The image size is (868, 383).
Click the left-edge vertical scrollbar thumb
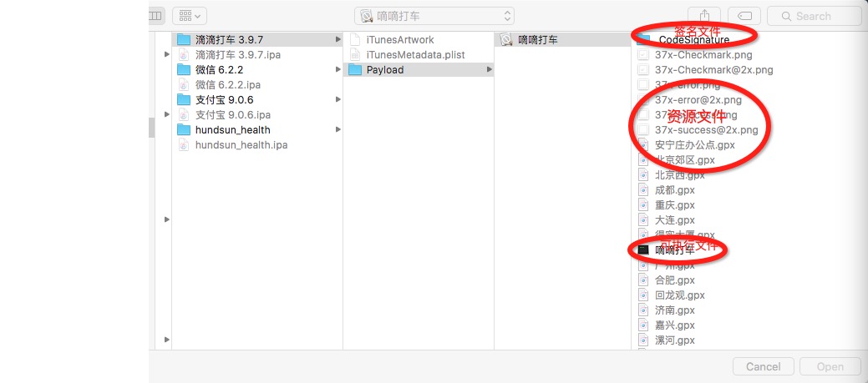coord(152,128)
